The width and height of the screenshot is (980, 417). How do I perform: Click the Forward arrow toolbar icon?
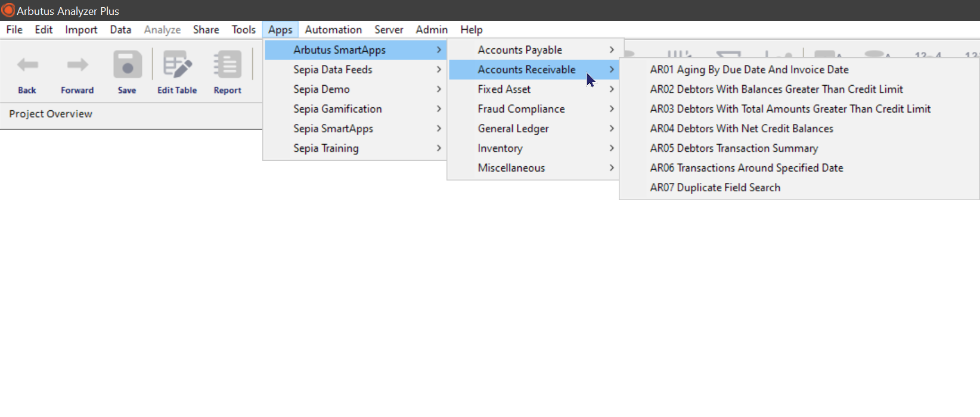point(77,65)
